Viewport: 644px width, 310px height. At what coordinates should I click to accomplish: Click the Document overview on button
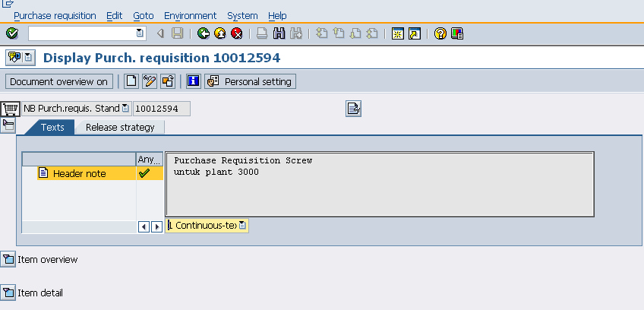pos(59,81)
